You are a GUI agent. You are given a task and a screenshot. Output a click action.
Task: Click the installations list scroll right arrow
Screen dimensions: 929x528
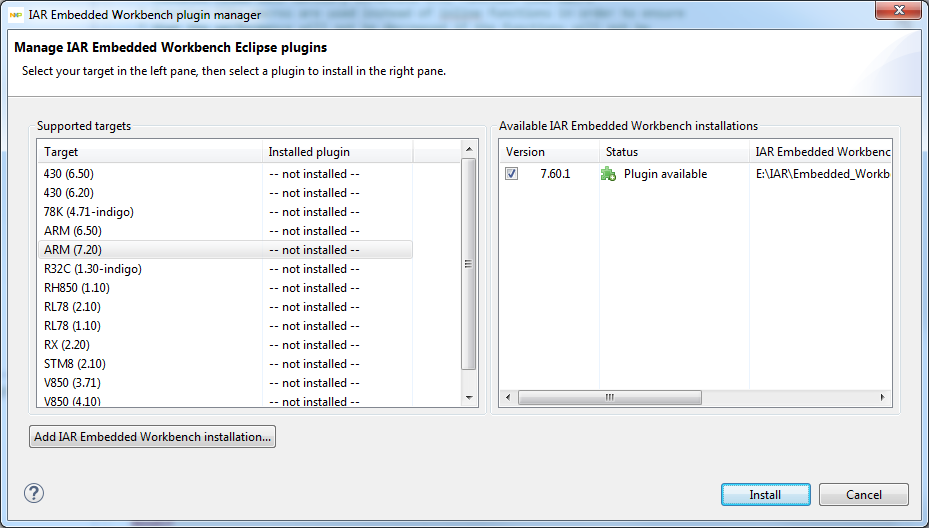[x=883, y=397]
